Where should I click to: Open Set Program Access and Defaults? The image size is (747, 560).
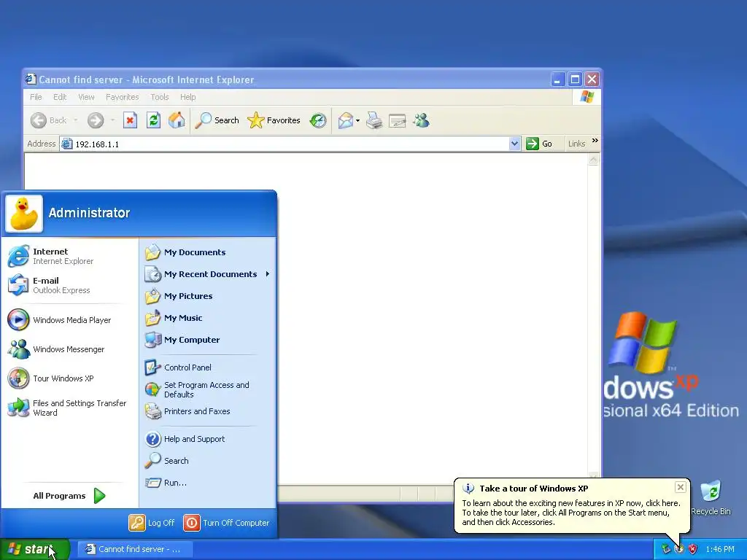pyautogui.click(x=208, y=389)
